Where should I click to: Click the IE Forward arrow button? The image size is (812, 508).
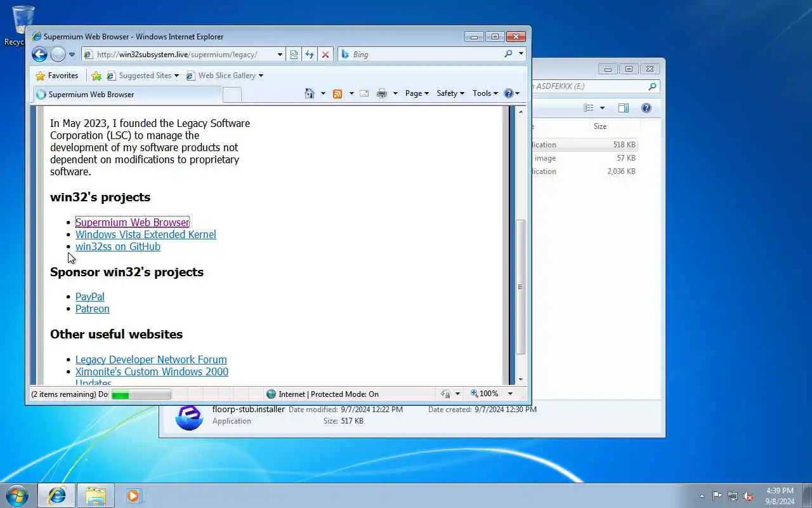(x=58, y=55)
